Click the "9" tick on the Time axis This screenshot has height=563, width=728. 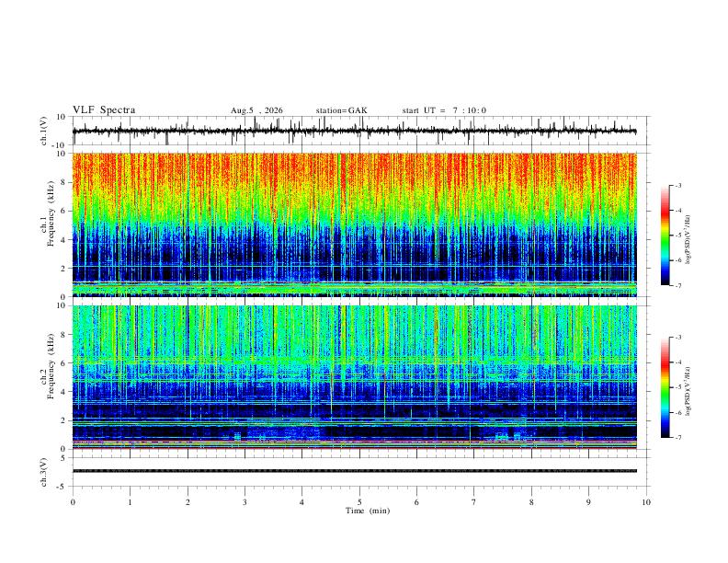pyautogui.click(x=588, y=502)
